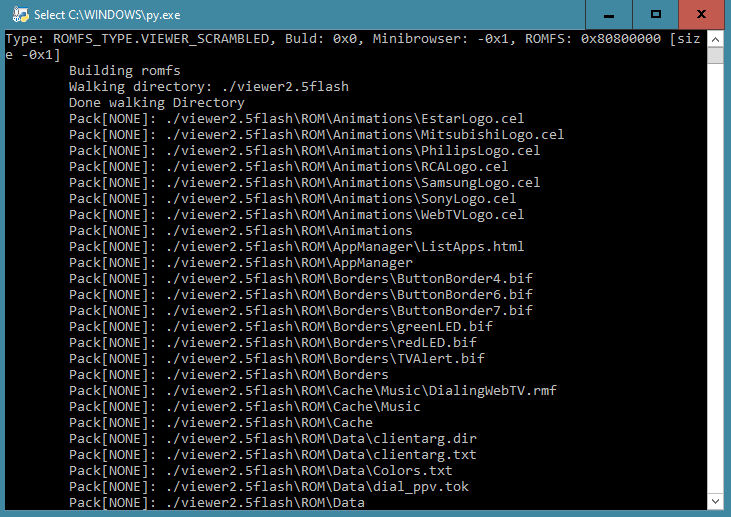731x517 pixels.
Task: Click the 'ROMFS: 0x80800000' value
Action: (x=593, y=39)
